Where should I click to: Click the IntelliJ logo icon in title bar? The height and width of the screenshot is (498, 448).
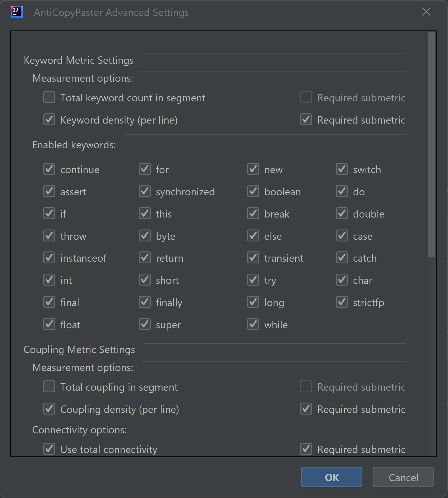[x=16, y=12]
